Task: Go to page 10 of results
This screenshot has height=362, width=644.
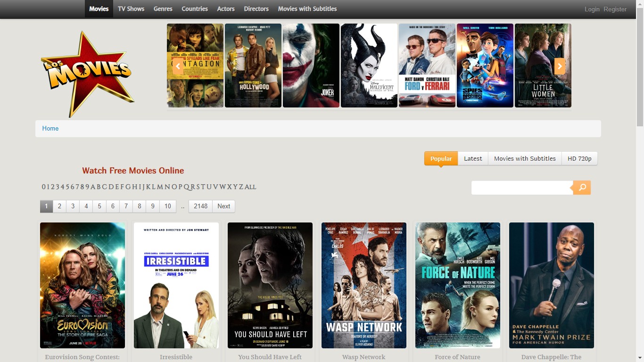Action: coord(168,206)
